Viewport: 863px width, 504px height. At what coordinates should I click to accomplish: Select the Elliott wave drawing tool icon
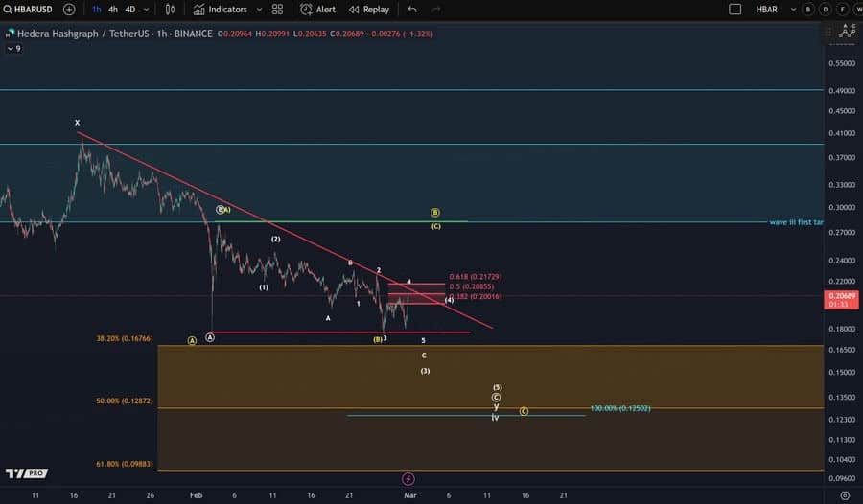(x=847, y=32)
